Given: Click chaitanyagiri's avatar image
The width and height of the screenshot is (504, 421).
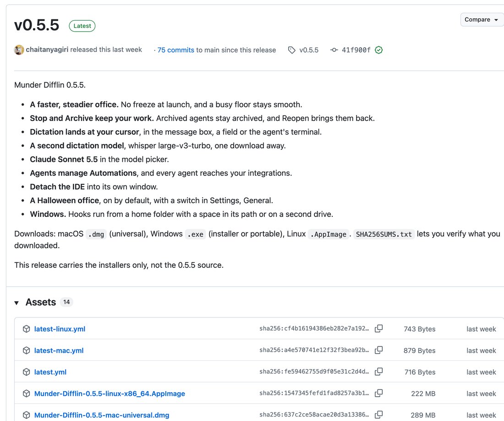Looking at the screenshot, I should [19, 50].
